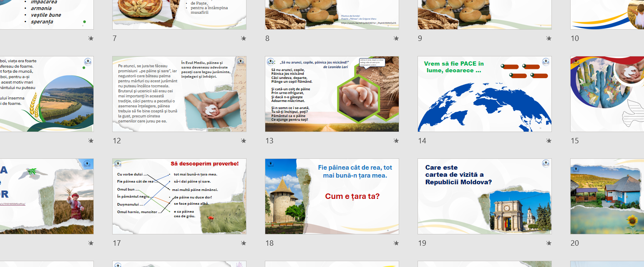This screenshot has width=644, height=267.
Task: Select slide 8 with the YouTube music link
Action: [x=332, y=15]
